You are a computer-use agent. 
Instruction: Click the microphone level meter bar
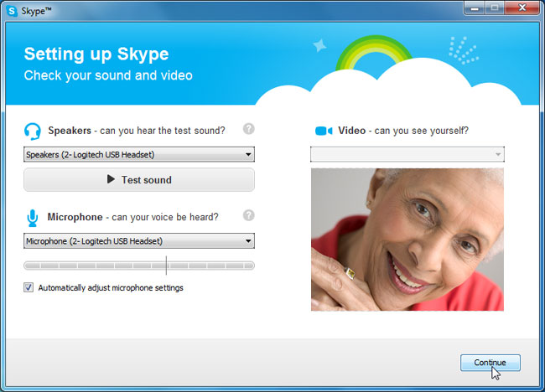click(139, 266)
